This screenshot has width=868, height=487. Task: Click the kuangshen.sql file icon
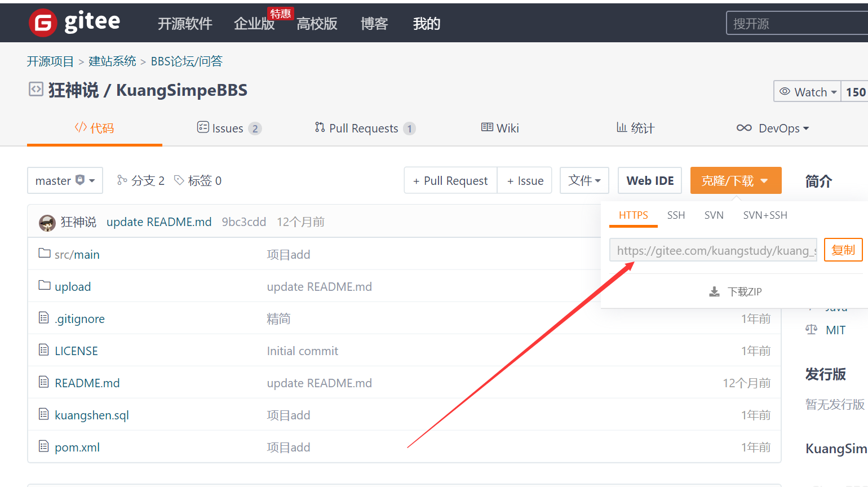(44, 414)
